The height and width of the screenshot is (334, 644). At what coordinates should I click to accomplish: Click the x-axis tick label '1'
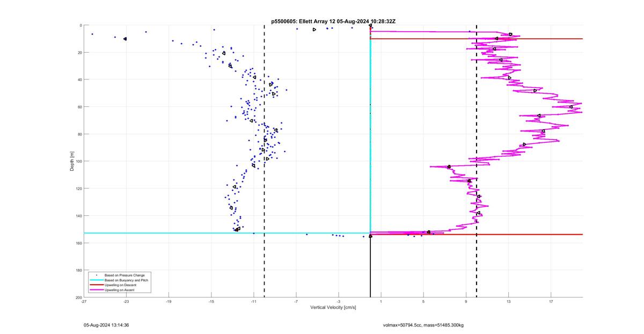(381, 302)
